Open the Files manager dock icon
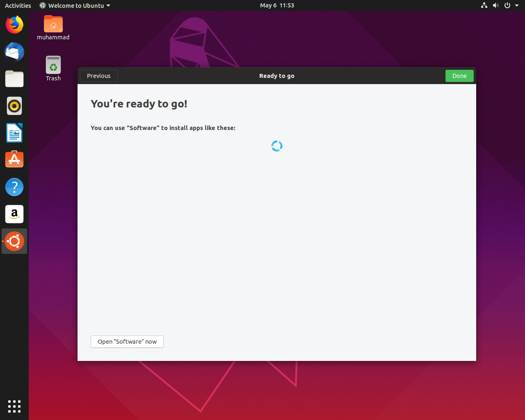This screenshot has height=420, width=525. tap(14, 79)
